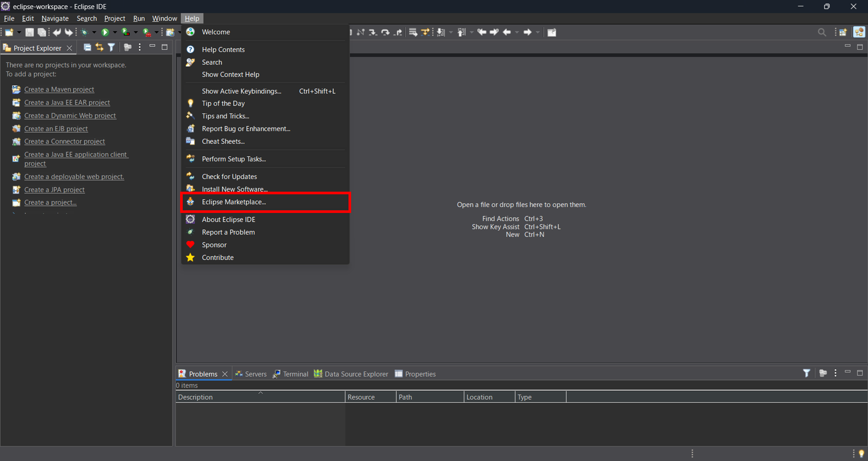This screenshot has width=868, height=461.
Task: Click the tip lightbulb in status bar
Action: tap(861, 453)
